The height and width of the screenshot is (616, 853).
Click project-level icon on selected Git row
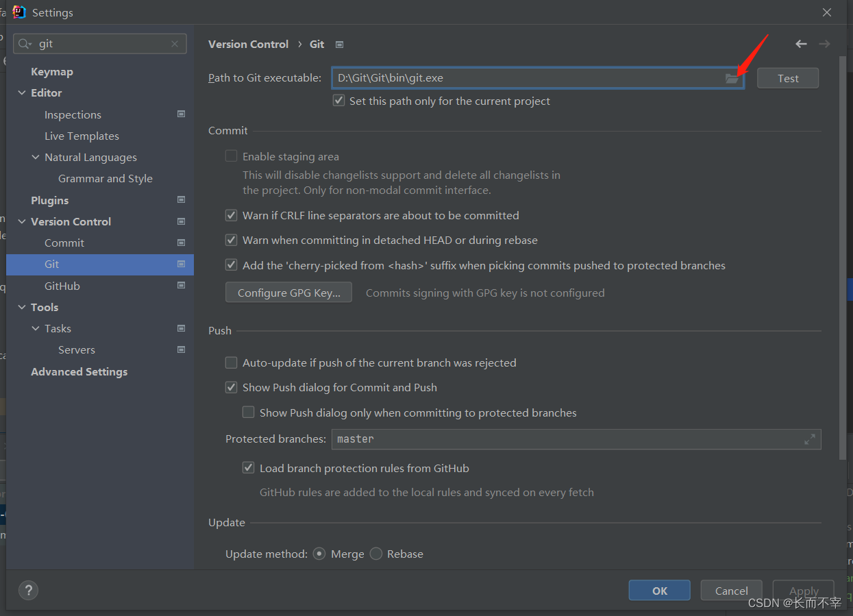[x=181, y=264]
